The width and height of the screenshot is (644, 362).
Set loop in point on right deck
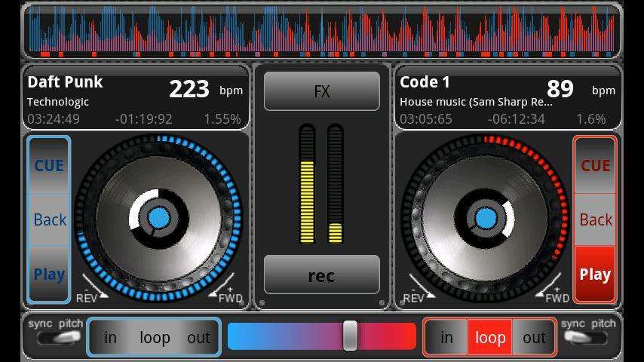[446, 337]
